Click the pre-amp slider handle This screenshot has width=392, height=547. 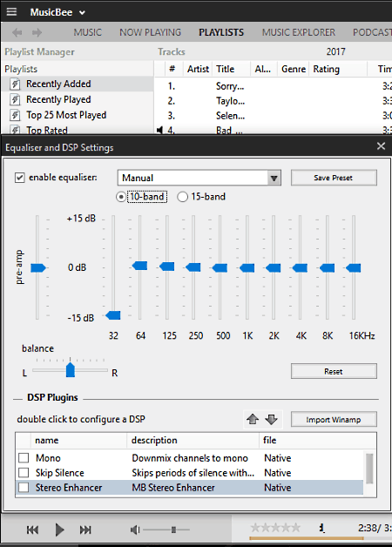[38, 268]
